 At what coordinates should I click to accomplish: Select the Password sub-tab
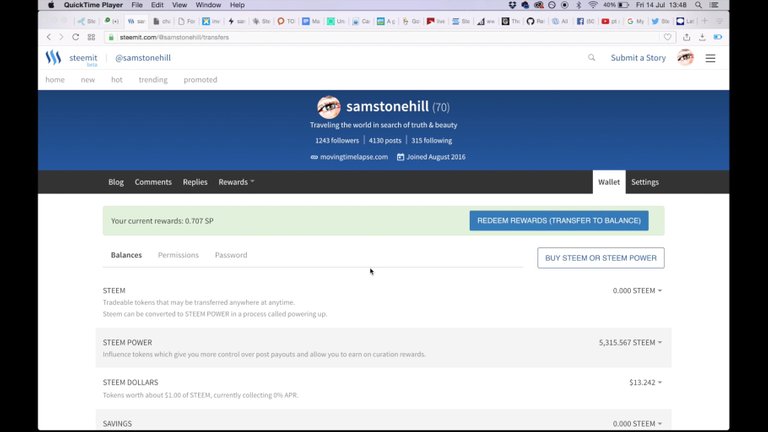coord(231,255)
